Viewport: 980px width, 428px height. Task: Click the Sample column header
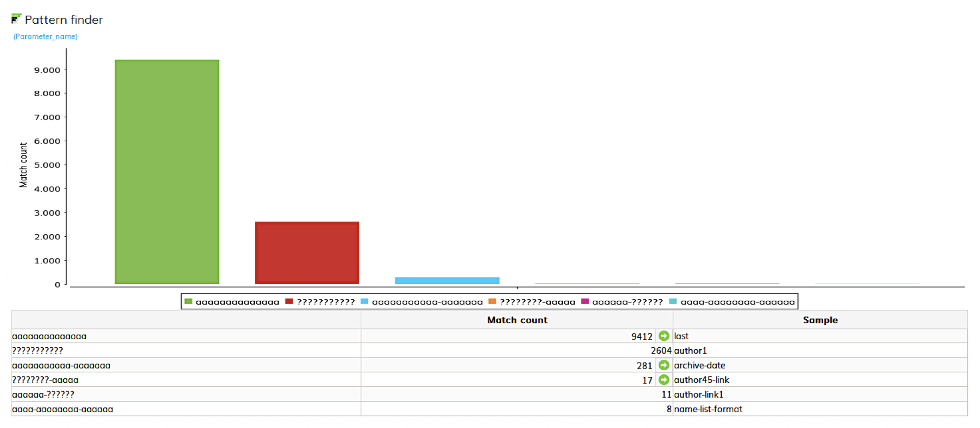pos(820,320)
